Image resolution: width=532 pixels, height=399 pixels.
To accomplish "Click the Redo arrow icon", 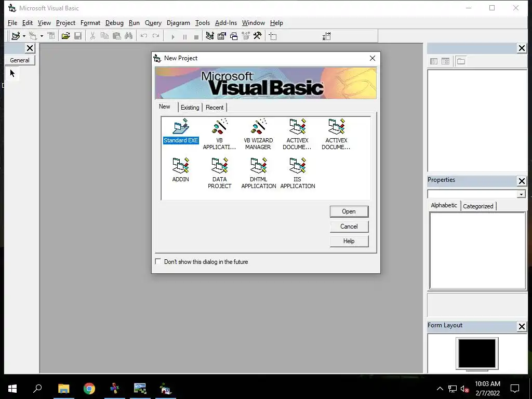I will (x=156, y=36).
